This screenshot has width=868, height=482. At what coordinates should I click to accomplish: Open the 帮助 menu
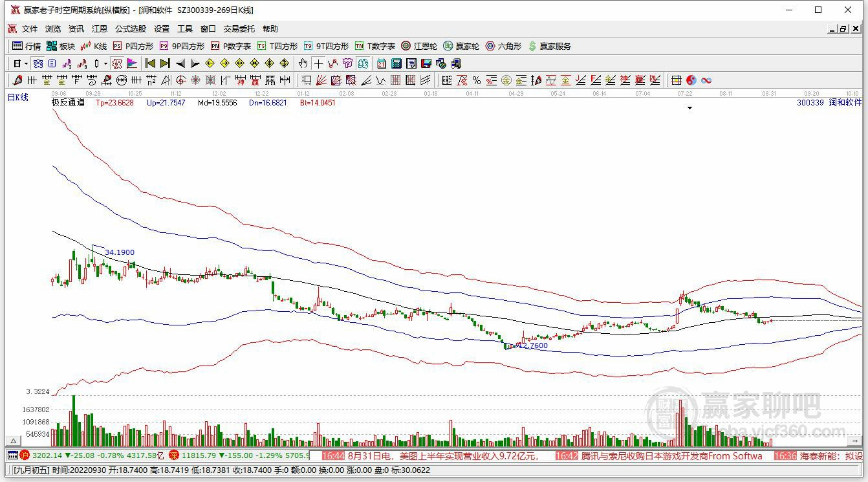[270, 29]
